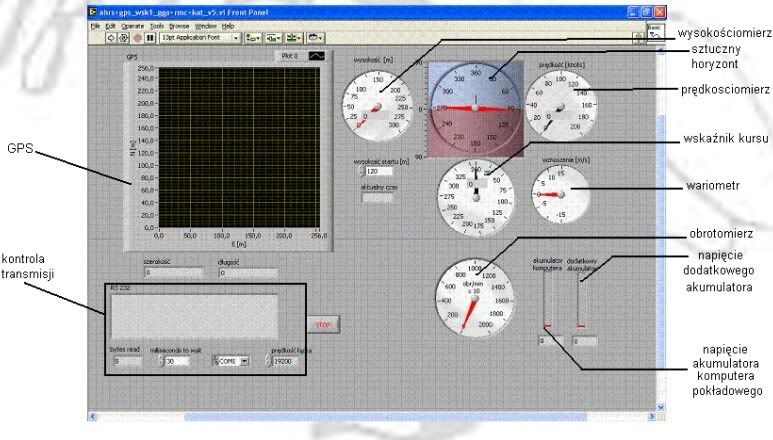Open the Resize Objects toolbar tool
The image size is (773, 440).
click(293, 37)
